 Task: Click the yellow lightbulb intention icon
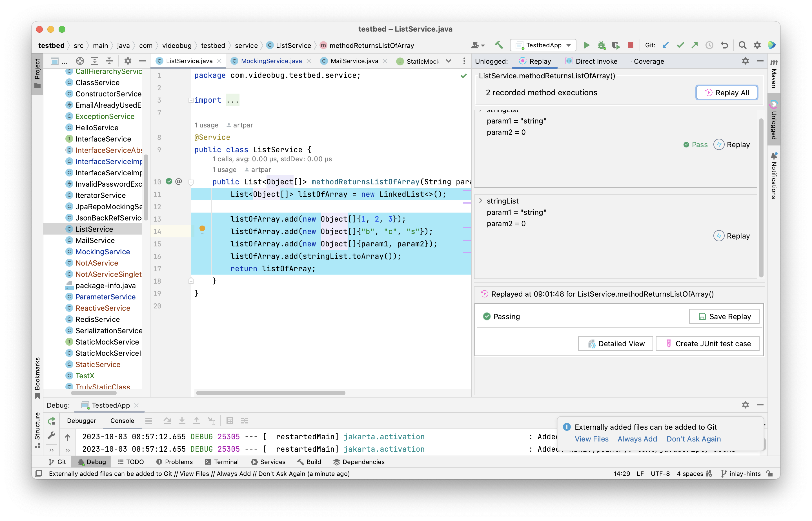[x=202, y=230]
